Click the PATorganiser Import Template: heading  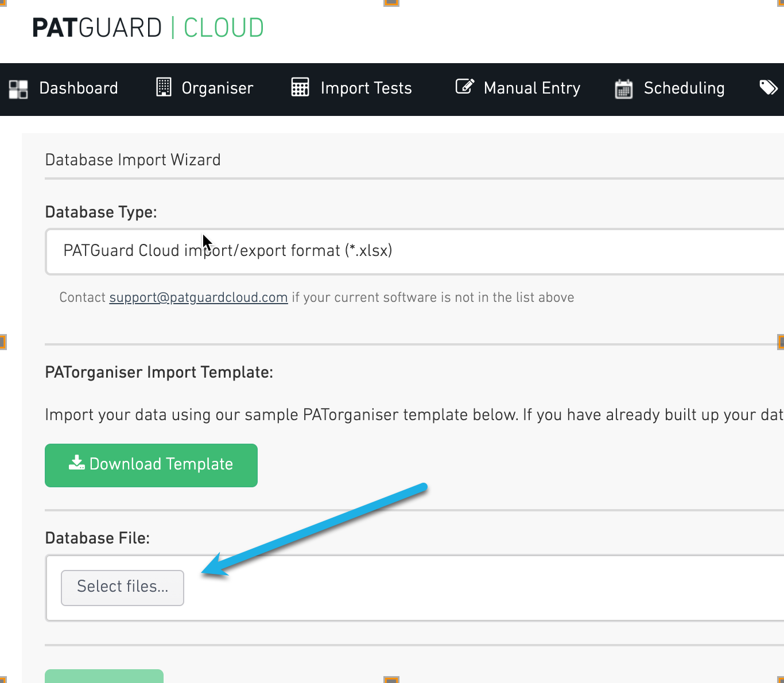point(159,372)
